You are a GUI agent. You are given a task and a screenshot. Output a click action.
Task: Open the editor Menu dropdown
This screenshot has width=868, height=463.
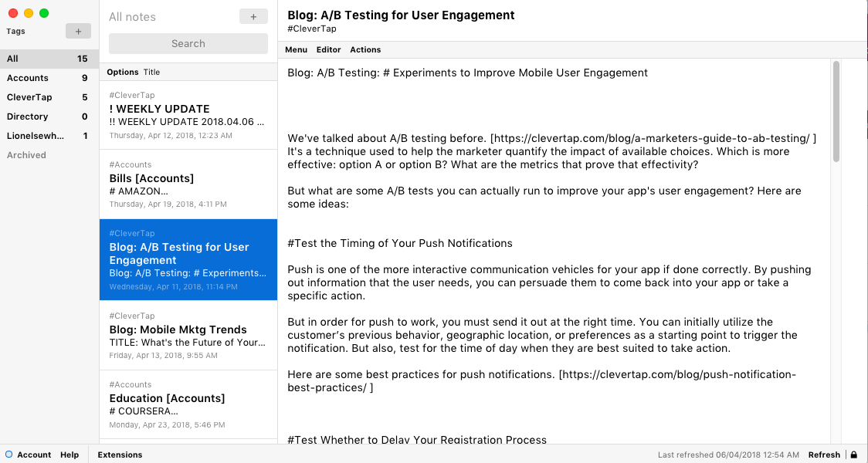(x=297, y=50)
